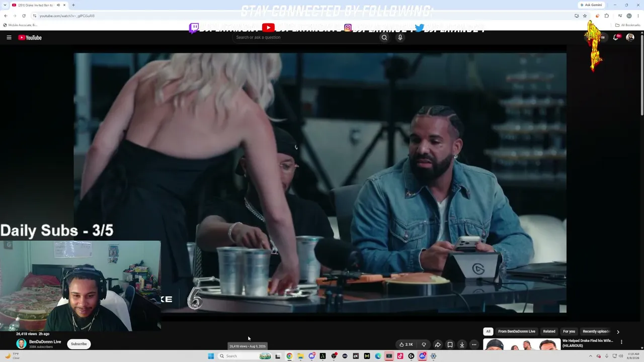Open Chrome extensions puzzle icon
Screen dimensions: 644x362
(607, 16)
